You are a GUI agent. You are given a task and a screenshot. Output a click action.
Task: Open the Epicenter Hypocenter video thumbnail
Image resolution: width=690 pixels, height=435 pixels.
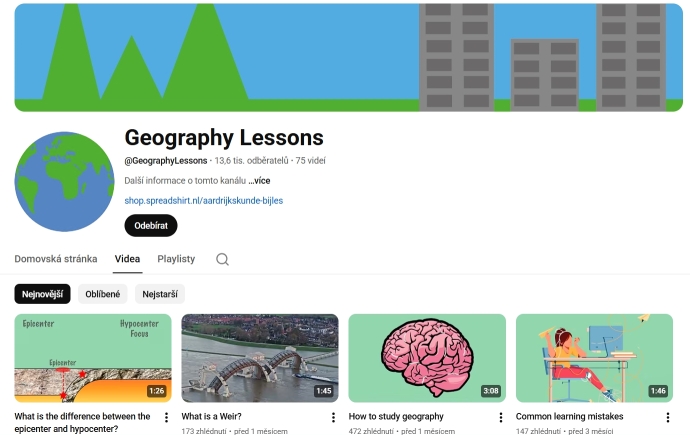[93, 358]
